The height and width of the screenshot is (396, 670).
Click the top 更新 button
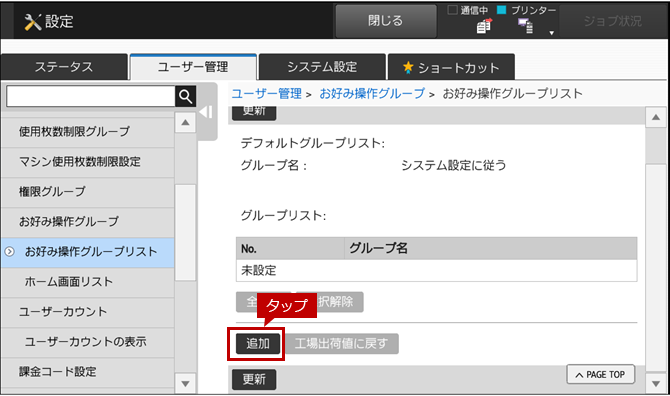tap(254, 112)
